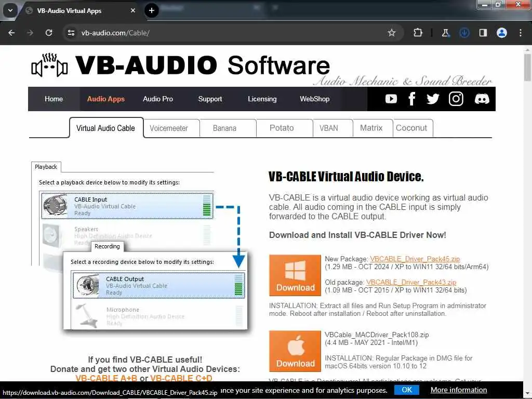The image size is (532, 399).
Task: Reload the current page
Action: point(49,33)
